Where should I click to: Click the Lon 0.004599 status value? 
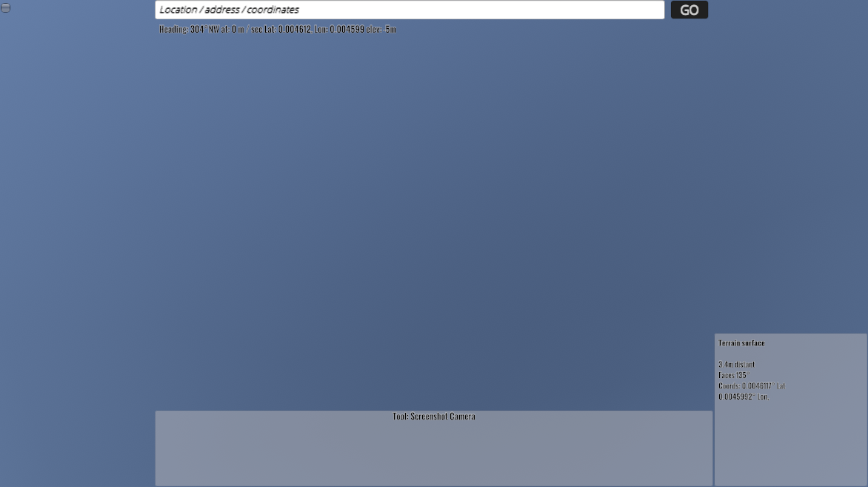pyautogui.click(x=339, y=30)
